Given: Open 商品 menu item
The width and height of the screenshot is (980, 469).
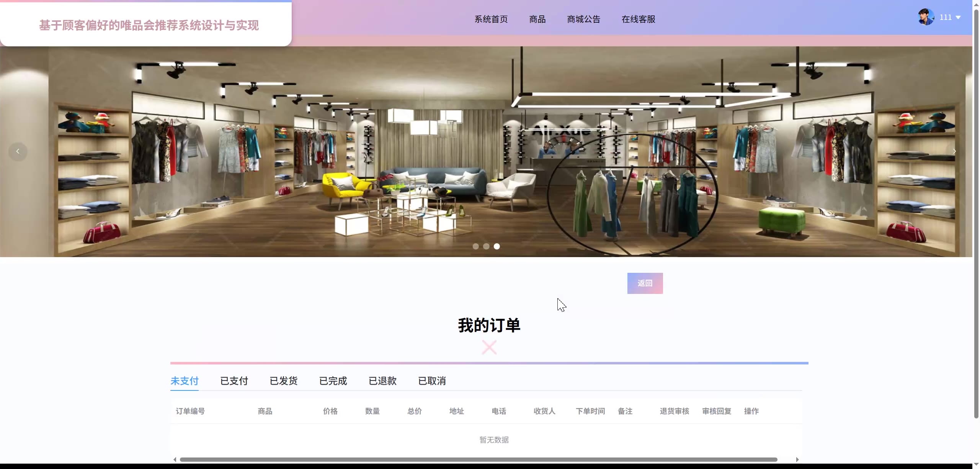Looking at the screenshot, I should click(x=537, y=19).
